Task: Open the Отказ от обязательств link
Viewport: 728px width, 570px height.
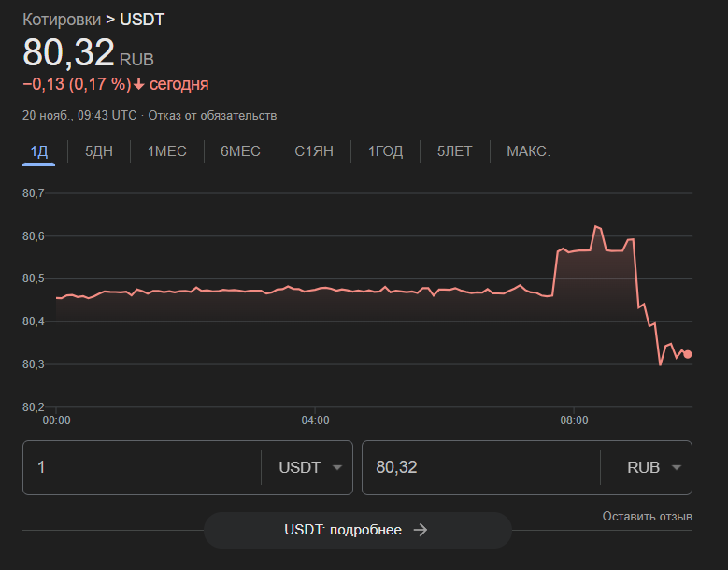Action: tap(212, 115)
